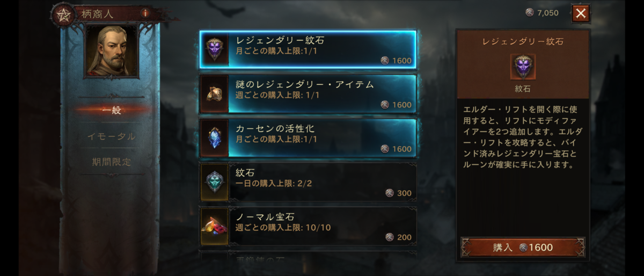Select the 謎のレジェンダリー・アイテム entry
This screenshot has height=276, width=644.
308,93
